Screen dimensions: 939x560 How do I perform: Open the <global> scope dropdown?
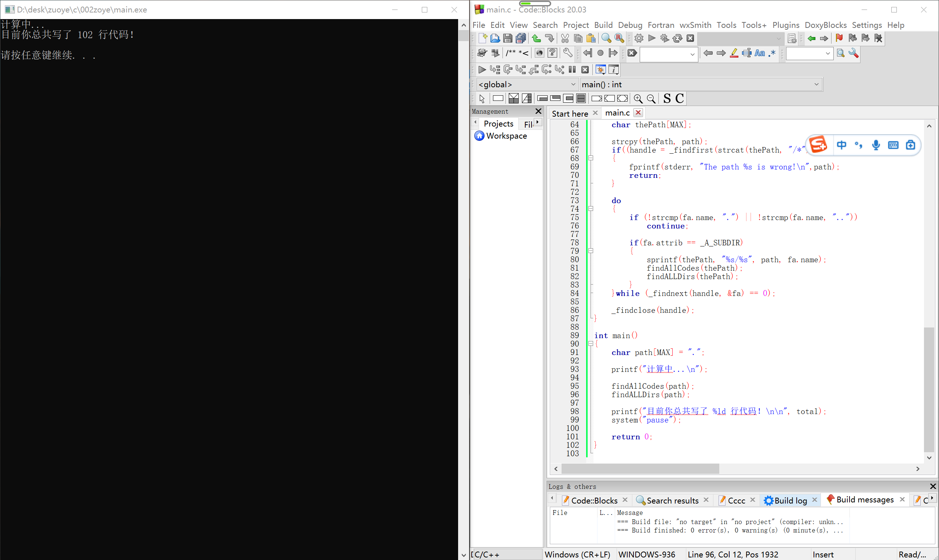coord(573,84)
